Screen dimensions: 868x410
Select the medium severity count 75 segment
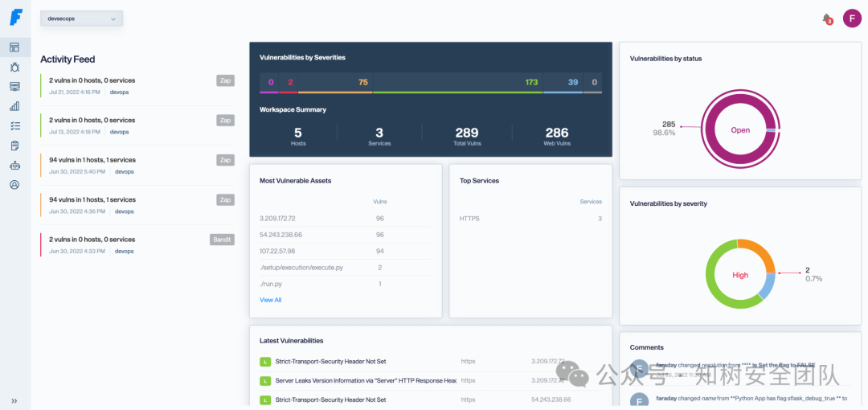click(335, 83)
